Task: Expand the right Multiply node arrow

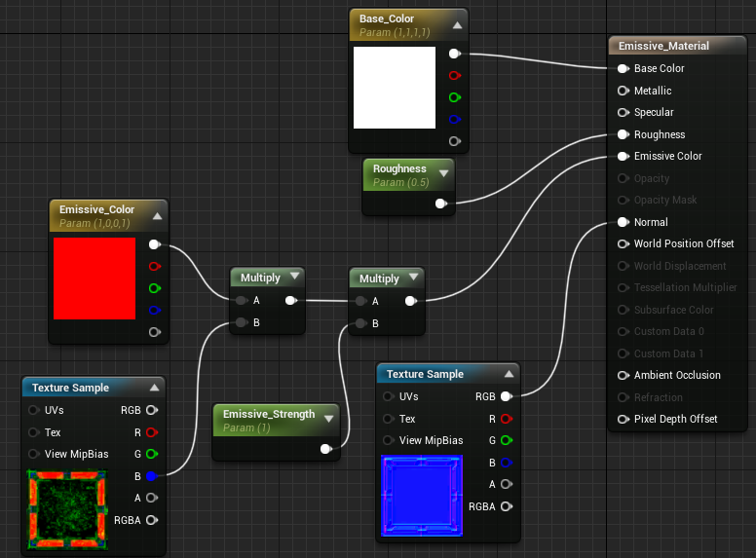Action: [x=414, y=278]
